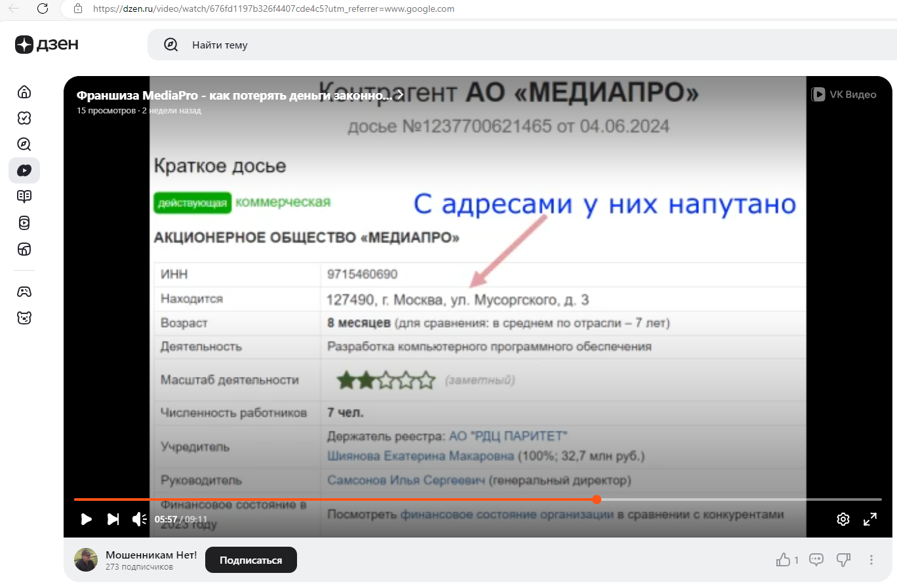Click the orange playhead marker
Screen dimensions: 897x588
pyautogui.click(x=597, y=500)
